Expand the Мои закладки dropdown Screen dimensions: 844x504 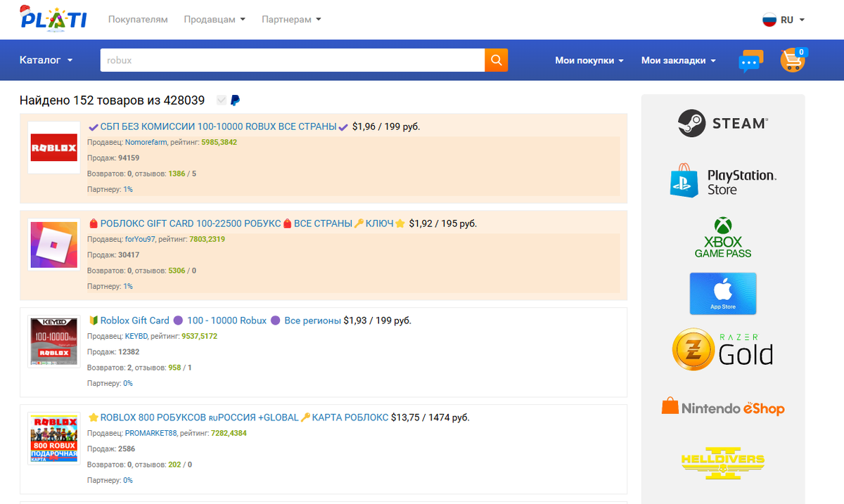point(679,60)
